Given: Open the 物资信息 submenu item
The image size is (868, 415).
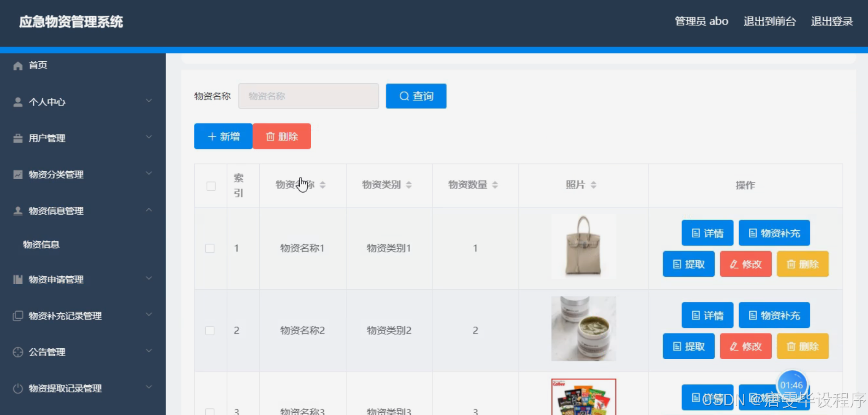Looking at the screenshot, I should pos(83,245).
